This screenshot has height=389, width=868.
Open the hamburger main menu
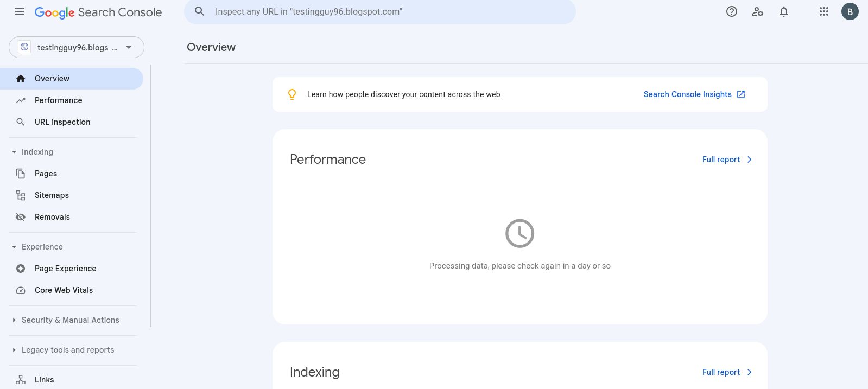tap(20, 11)
